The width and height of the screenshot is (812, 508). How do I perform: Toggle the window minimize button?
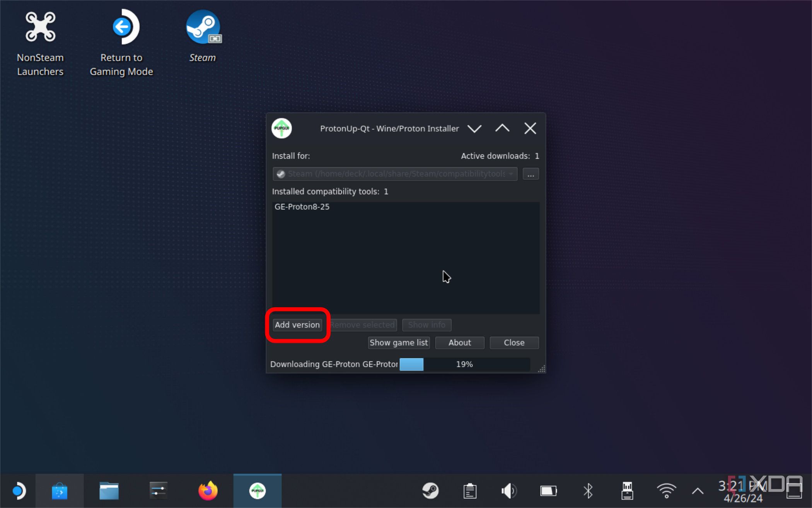click(x=474, y=128)
